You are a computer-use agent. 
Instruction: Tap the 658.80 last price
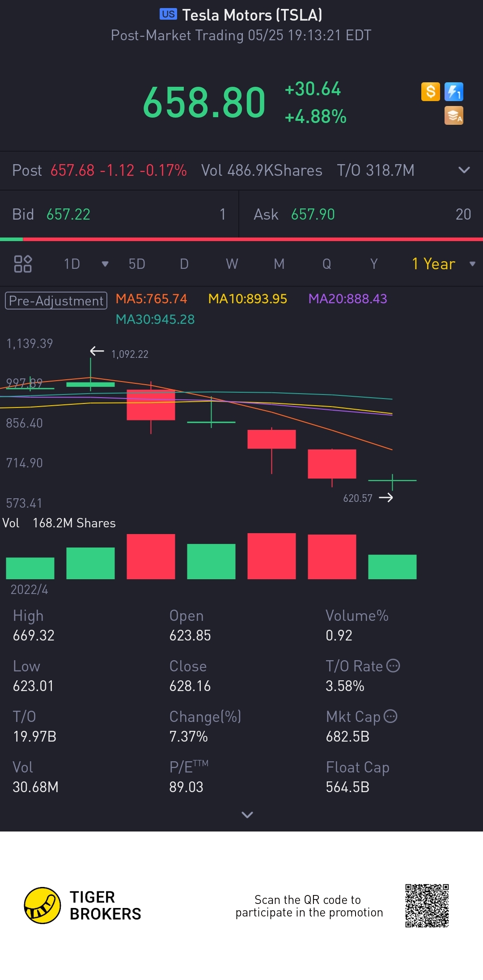coord(204,103)
